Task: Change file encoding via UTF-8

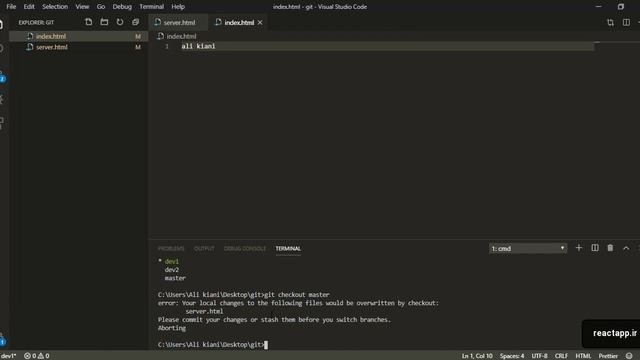Action: click(x=539, y=356)
